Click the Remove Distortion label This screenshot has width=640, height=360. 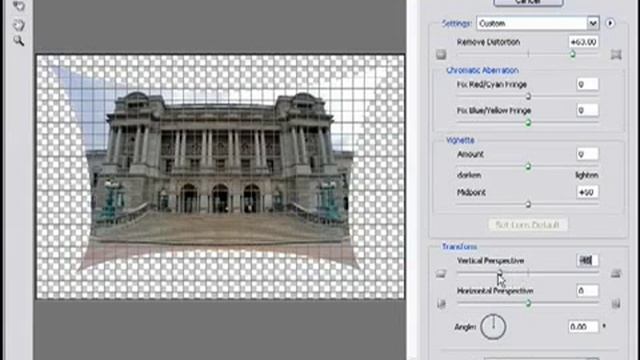coord(488,42)
